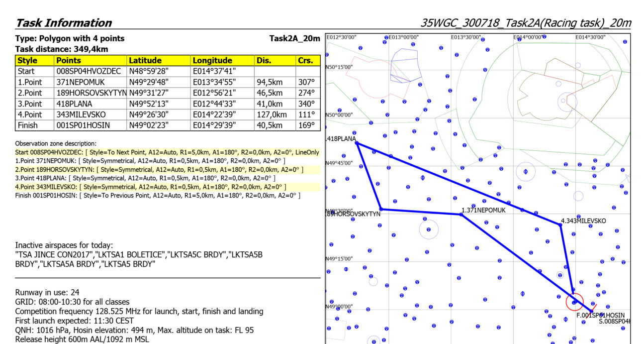This screenshot has height=344, width=644.
Task: Click the 4.Point 343MILEVSKO observation zone line
Action: coord(151,187)
